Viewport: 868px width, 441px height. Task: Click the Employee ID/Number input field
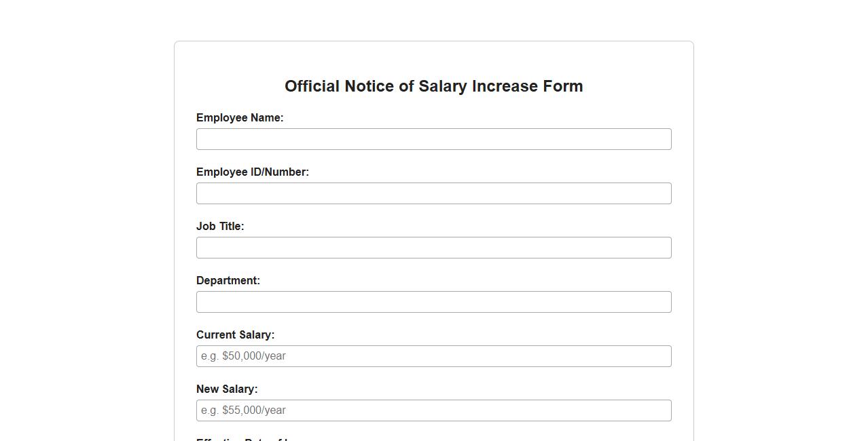click(x=433, y=193)
